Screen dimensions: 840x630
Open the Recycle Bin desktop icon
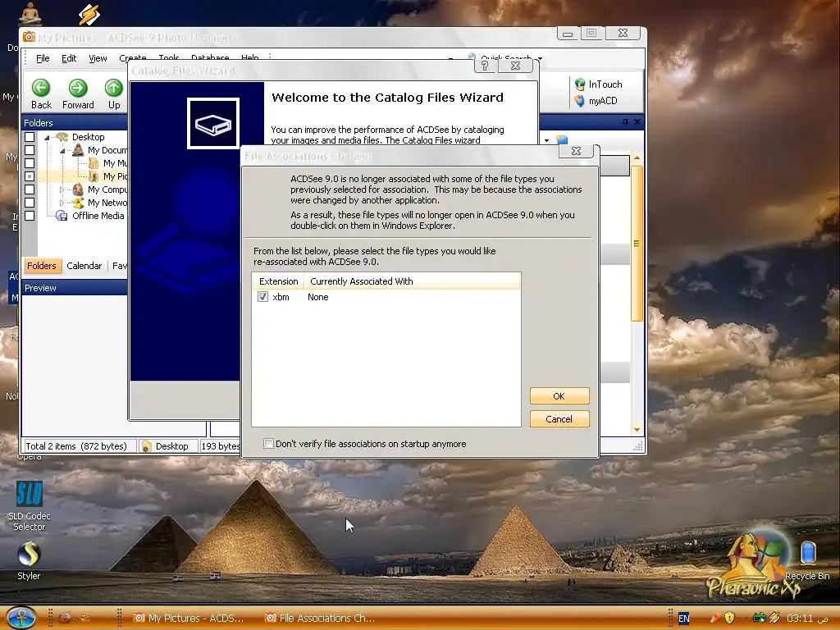point(808,552)
